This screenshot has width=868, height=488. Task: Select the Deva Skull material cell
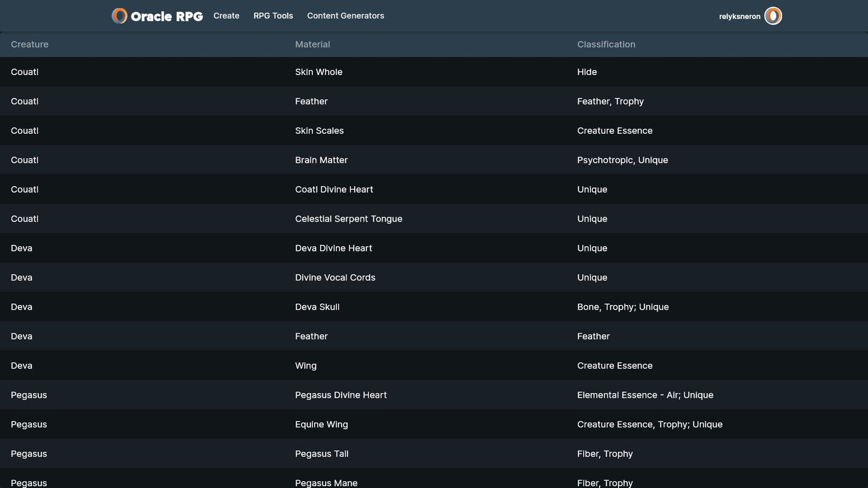[317, 307]
